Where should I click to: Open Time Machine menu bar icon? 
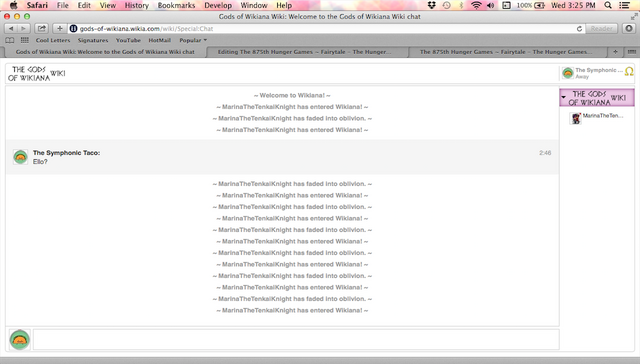[447, 5]
